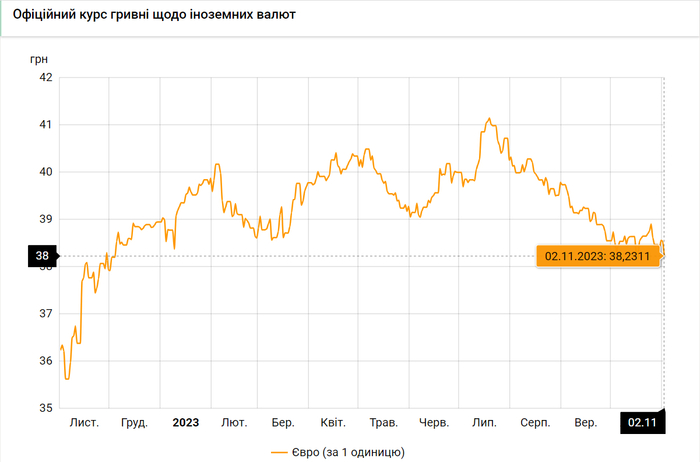Screen dimensions: 700x462
Task: Click the orange tooltip showing 02.11.2023: 38,2311
Action: pyautogui.click(x=597, y=256)
